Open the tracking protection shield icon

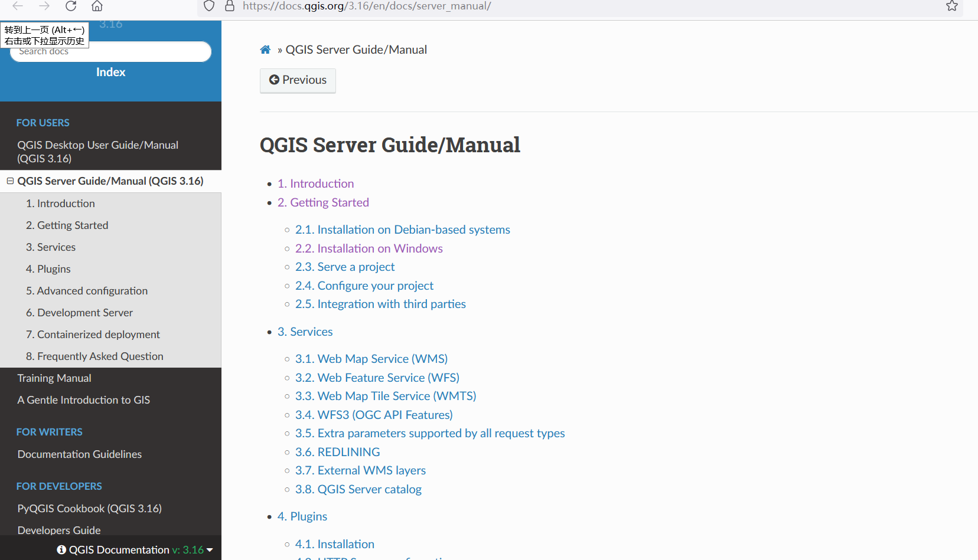click(208, 6)
